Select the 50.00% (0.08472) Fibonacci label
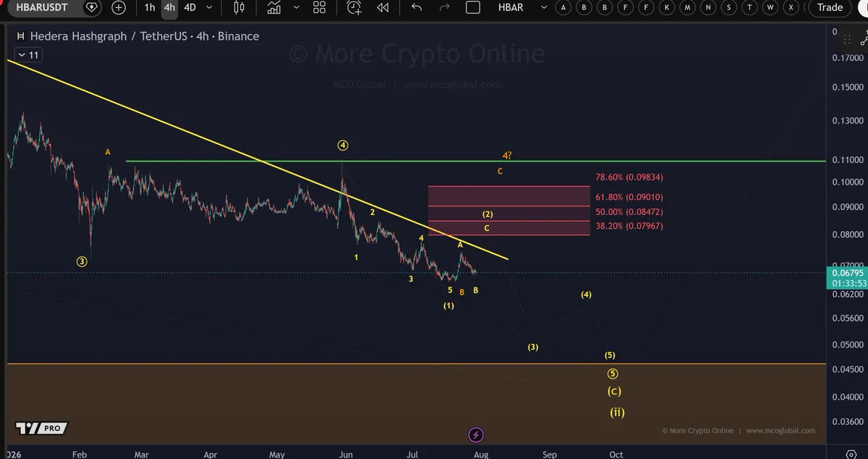This screenshot has height=459, width=868. pos(629,212)
